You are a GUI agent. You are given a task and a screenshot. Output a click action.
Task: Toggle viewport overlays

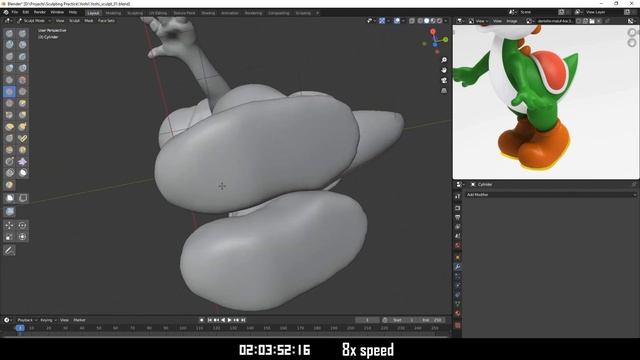click(x=397, y=21)
